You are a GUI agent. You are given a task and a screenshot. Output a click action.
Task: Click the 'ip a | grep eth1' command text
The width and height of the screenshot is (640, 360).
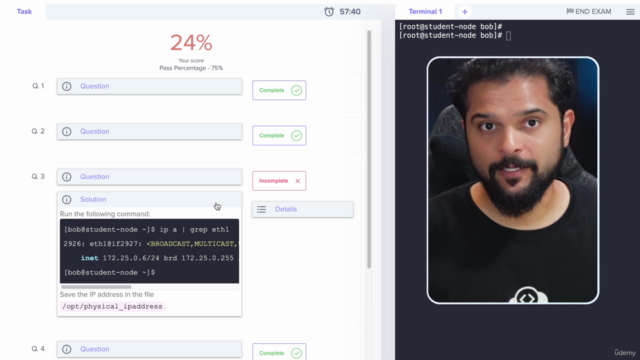pos(194,229)
